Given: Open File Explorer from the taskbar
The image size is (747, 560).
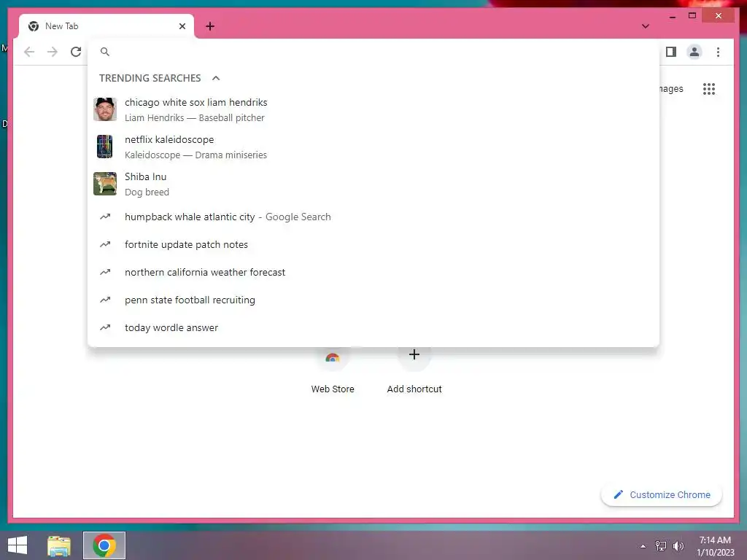Looking at the screenshot, I should (59, 545).
